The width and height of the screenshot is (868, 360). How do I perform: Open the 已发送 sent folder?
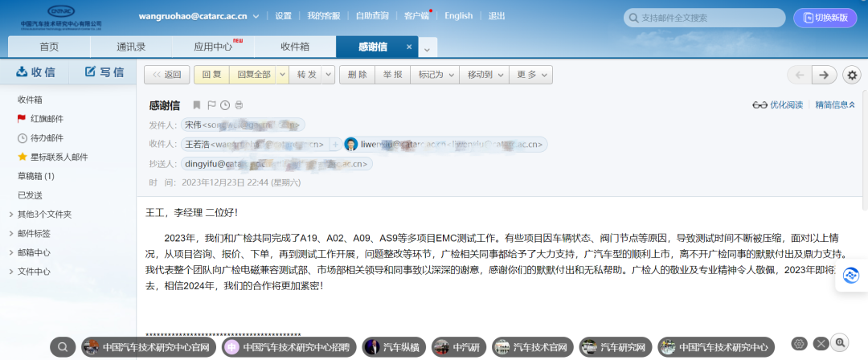click(30, 195)
